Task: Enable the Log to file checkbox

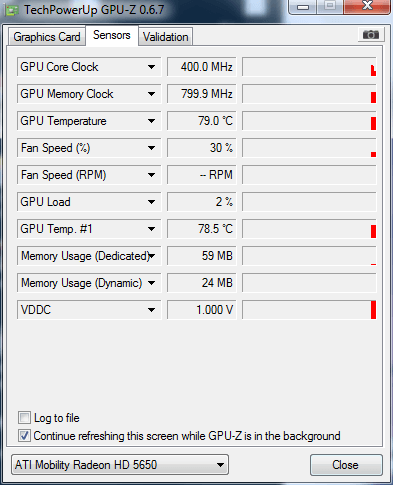Action: [x=24, y=418]
